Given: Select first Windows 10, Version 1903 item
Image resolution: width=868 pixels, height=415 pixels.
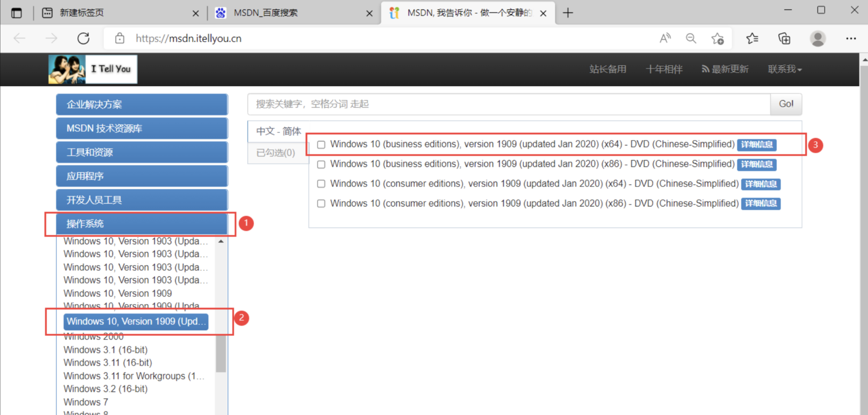Looking at the screenshot, I should pyautogui.click(x=136, y=241).
